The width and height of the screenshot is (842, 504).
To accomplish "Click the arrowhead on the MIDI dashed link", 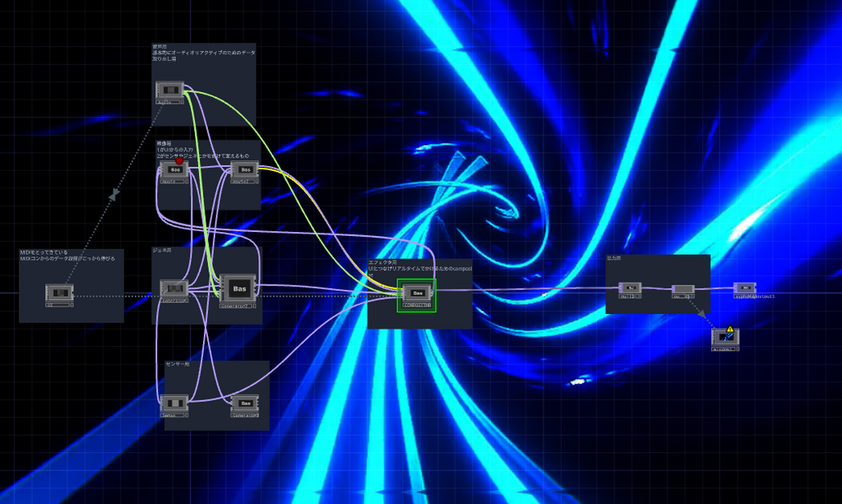I will click(114, 195).
